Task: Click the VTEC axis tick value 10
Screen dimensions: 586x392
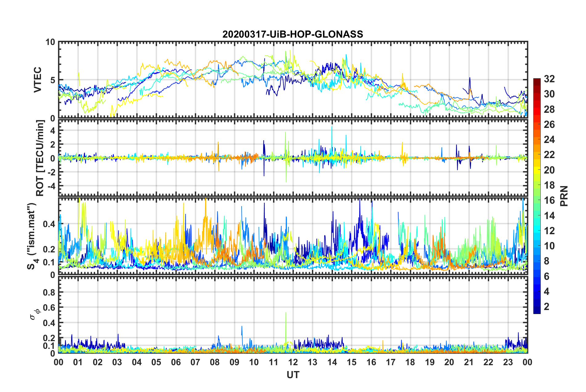Action: (50, 42)
